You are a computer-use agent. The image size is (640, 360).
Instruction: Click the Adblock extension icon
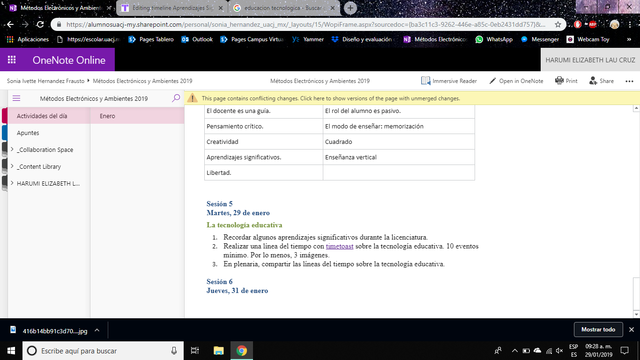click(x=593, y=24)
